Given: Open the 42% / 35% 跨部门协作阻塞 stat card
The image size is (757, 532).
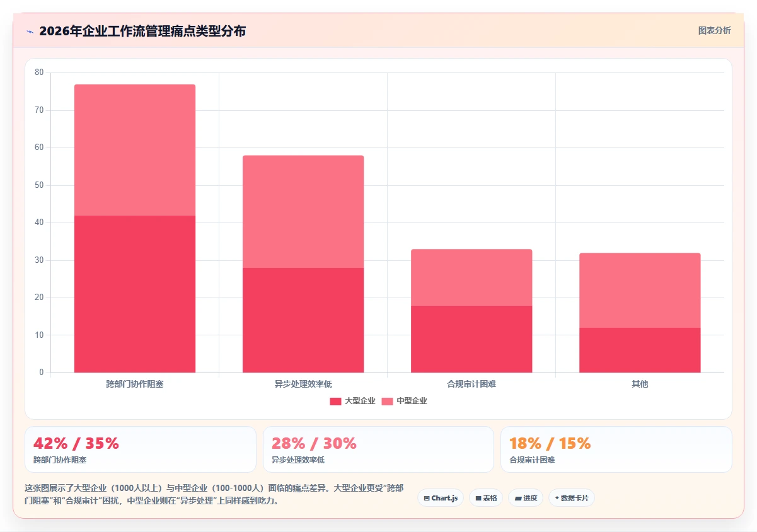Looking at the screenshot, I should point(141,449).
